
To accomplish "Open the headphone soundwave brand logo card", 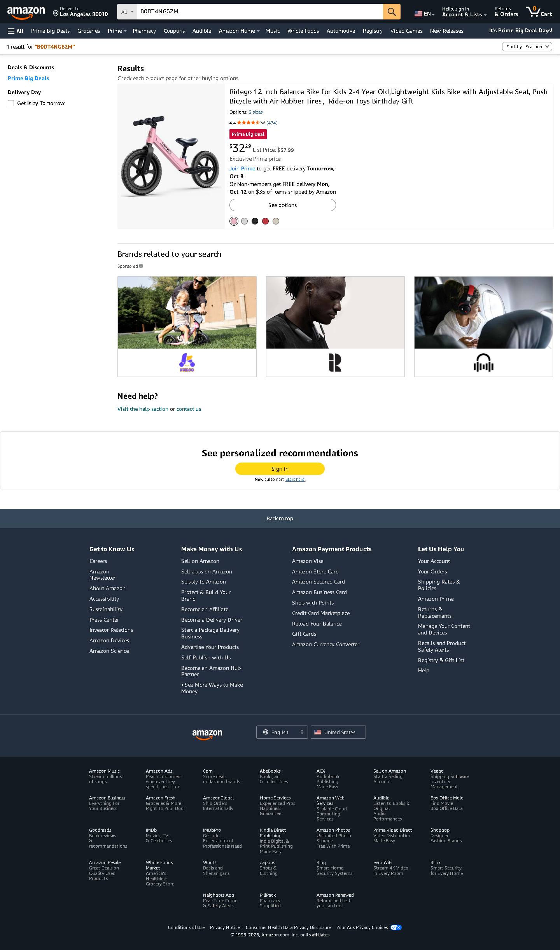I will tap(483, 363).
